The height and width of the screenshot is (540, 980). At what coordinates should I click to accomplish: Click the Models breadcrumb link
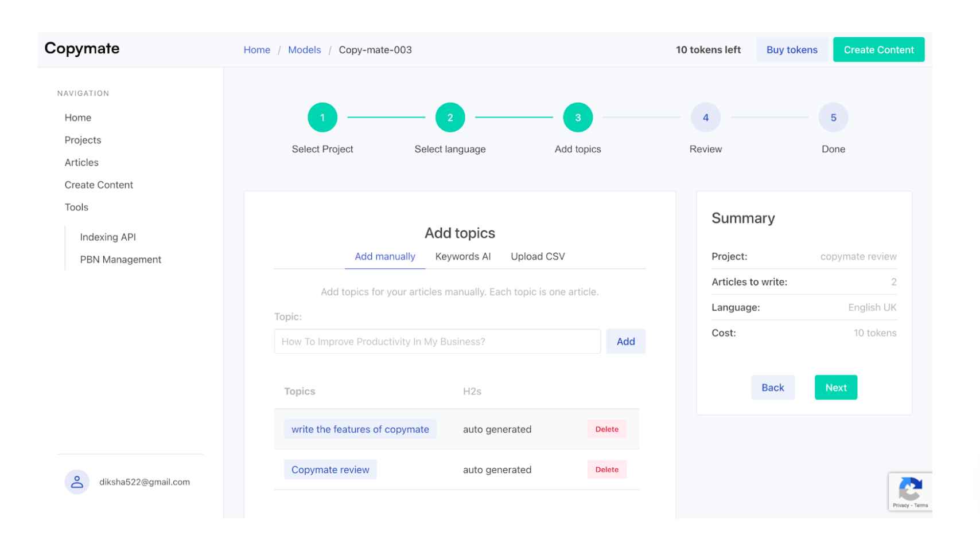tap(304, 50)
